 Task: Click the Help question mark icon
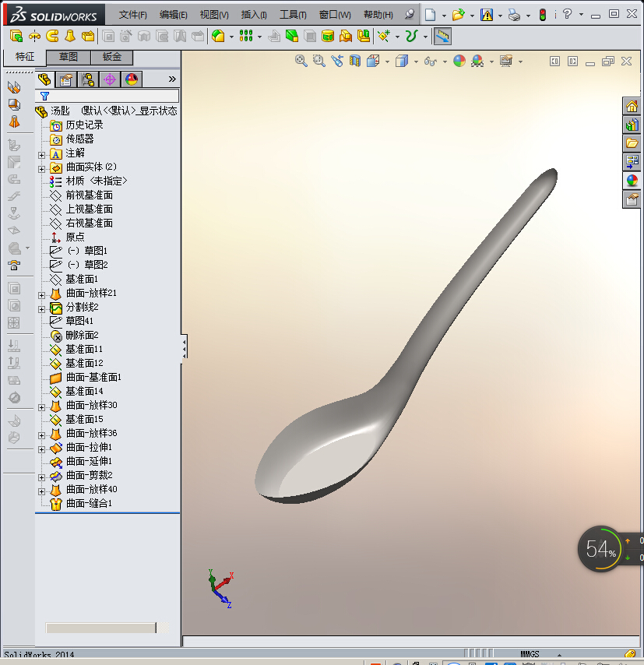pyautogui.click(x=567, y=14)
